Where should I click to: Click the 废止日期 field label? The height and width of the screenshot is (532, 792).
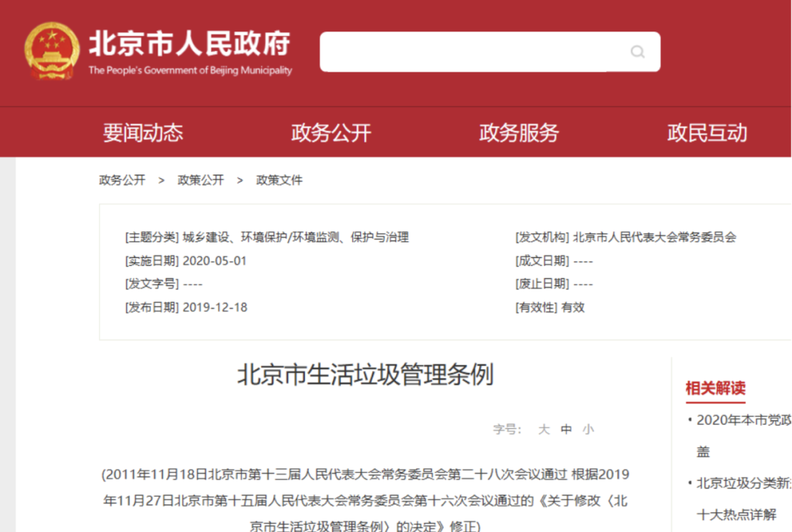tap(542, 284)
